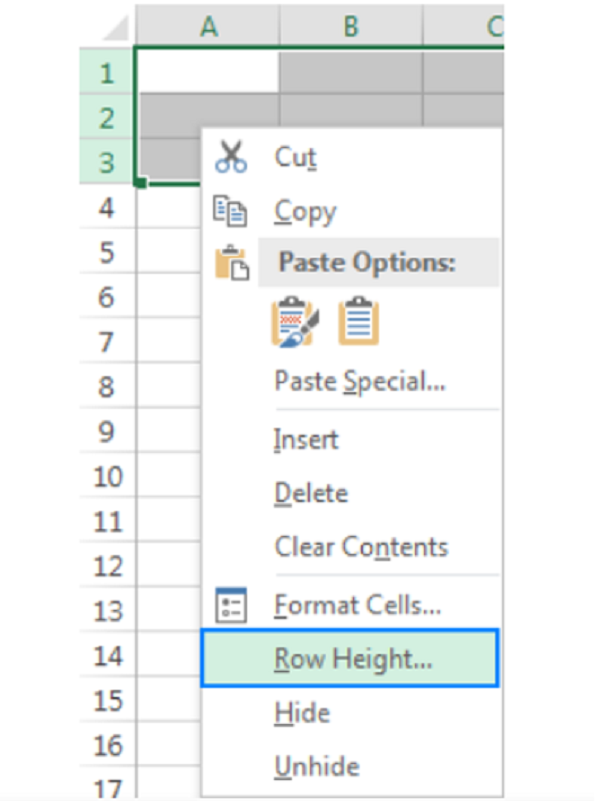Choose the plain clipboard paste icon
The image size is (600, 801).
pyautogui.click(x=358, y=322)
